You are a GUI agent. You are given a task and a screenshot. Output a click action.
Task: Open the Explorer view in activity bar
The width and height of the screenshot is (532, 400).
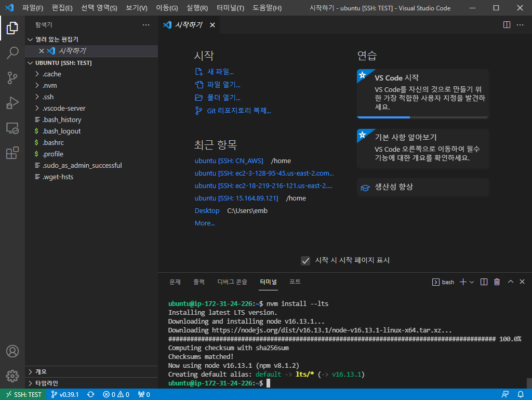point(12,28)
